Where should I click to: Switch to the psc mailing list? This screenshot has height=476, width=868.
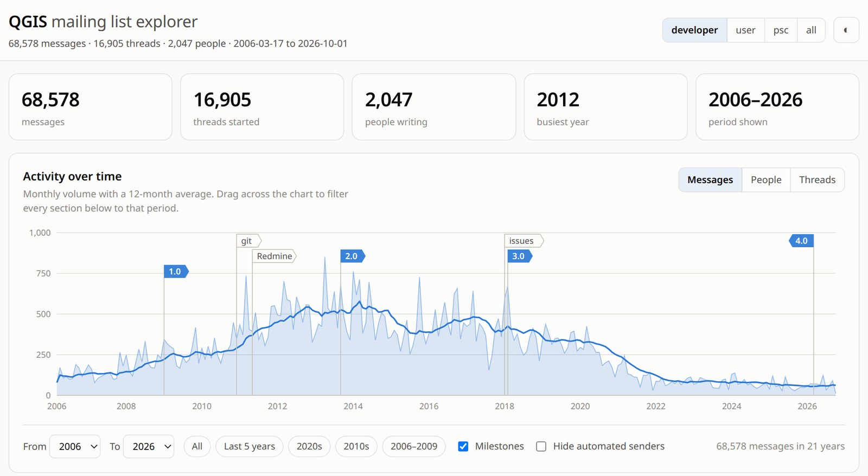click(781, 30)
